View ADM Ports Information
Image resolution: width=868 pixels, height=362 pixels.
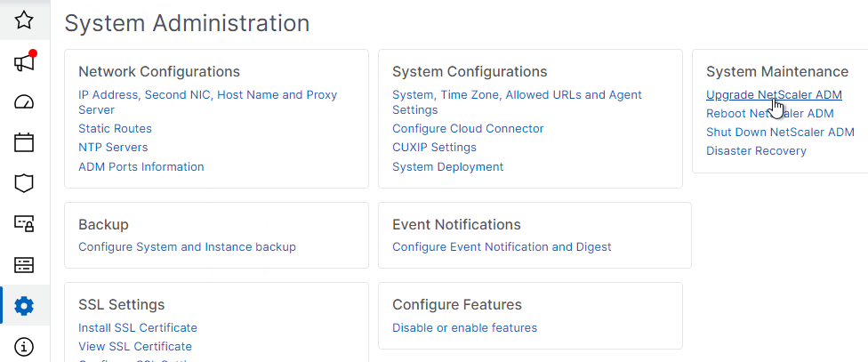click(x=141, y=166)
